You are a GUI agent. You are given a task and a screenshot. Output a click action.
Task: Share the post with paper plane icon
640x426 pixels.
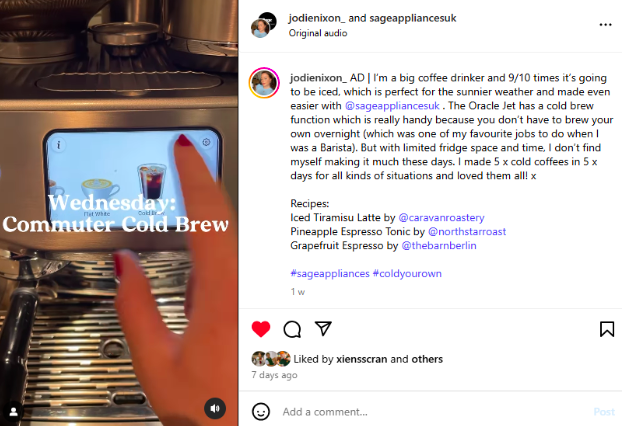click(x=323, y=328)
